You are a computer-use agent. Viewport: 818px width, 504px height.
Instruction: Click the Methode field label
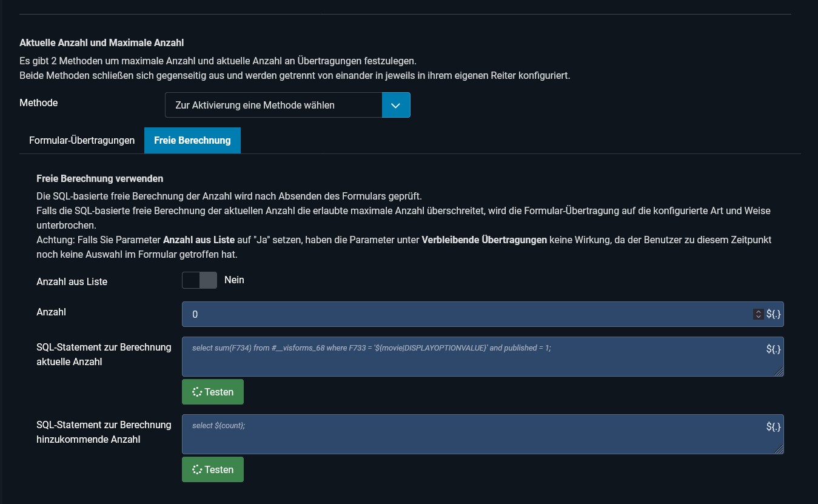(39, 103)
